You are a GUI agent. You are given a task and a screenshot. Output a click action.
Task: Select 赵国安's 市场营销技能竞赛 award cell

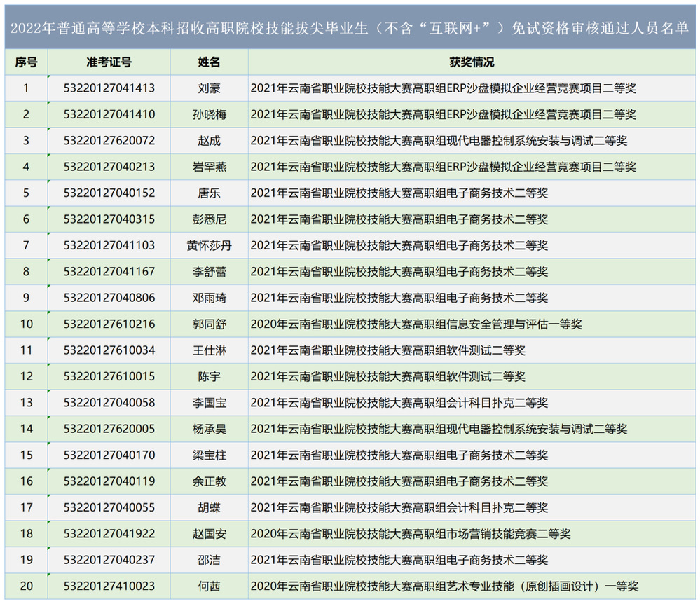[x=411, y=534]
